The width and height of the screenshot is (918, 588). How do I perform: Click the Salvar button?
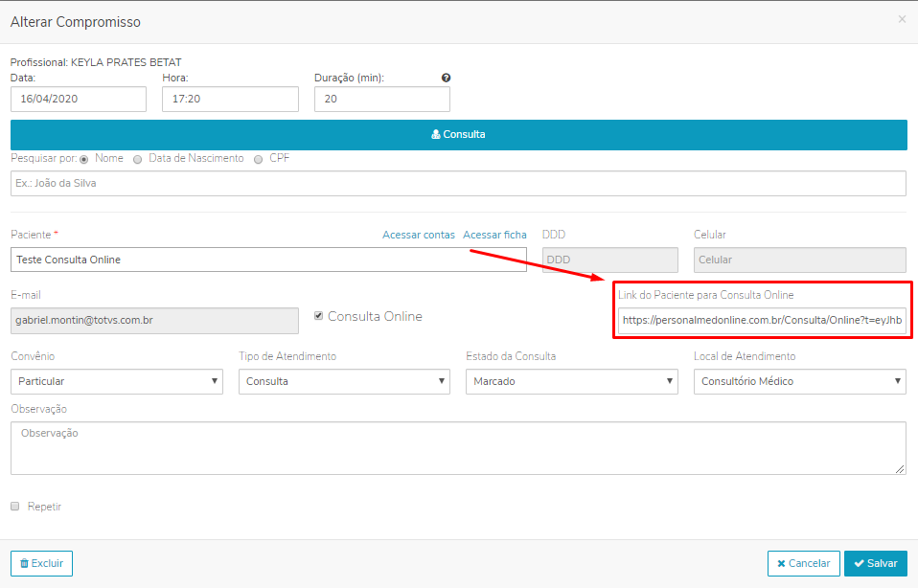[x=876, y=563]
